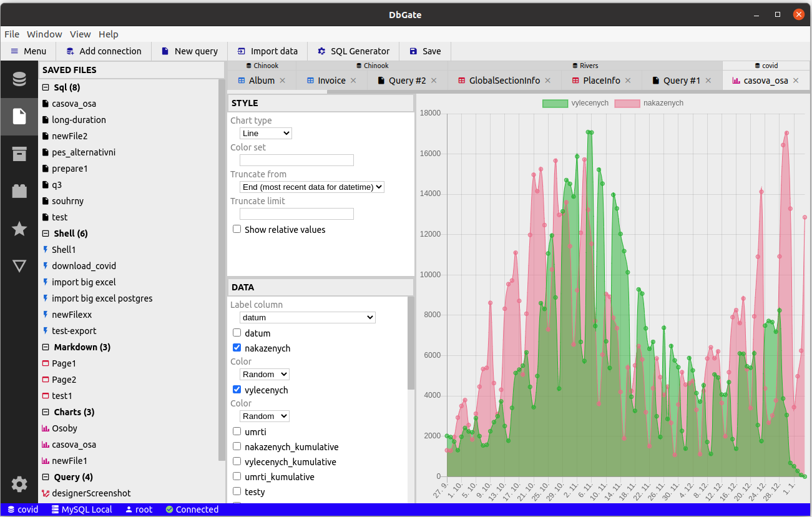Close the Query #2 tab
The image size is (812, 517).
pos(434,81)
